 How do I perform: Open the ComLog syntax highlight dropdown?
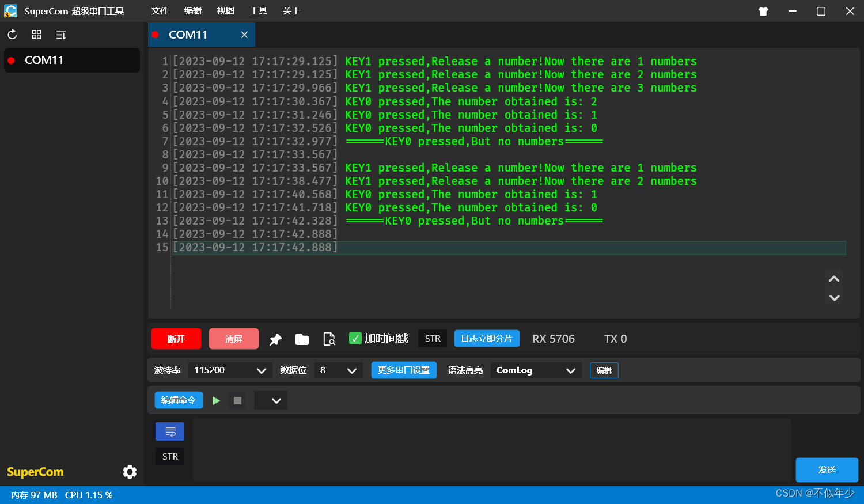536,370
